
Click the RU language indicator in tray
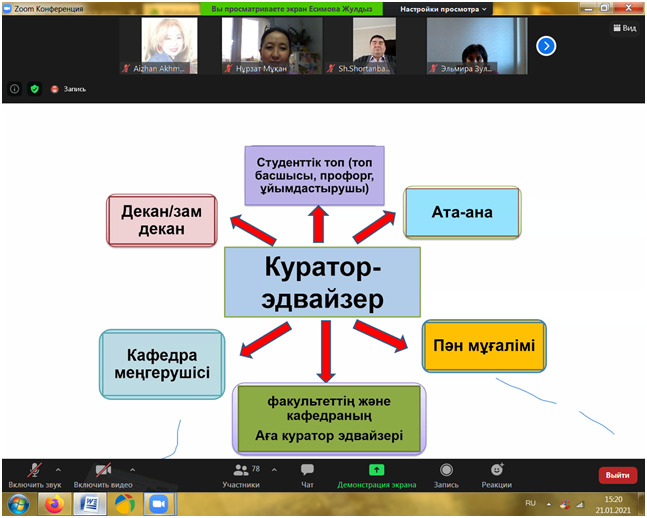tap(531, 503)
